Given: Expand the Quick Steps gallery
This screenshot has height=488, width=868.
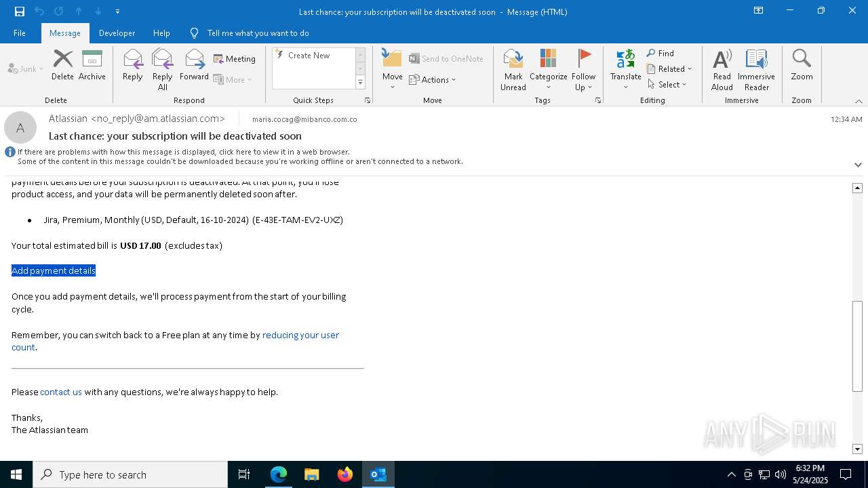Looking at the screenshot, I should tap(360, 83).
